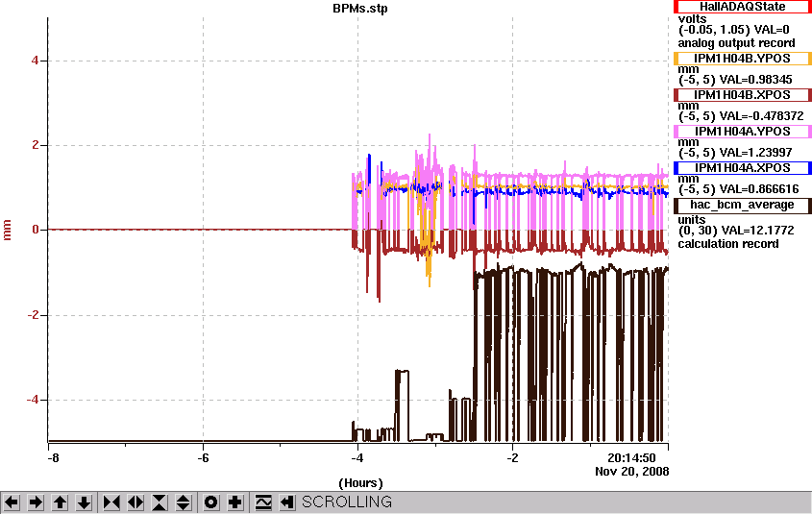
Task: Click the 2 tick label on y-axis
Action: pos(35,145)
